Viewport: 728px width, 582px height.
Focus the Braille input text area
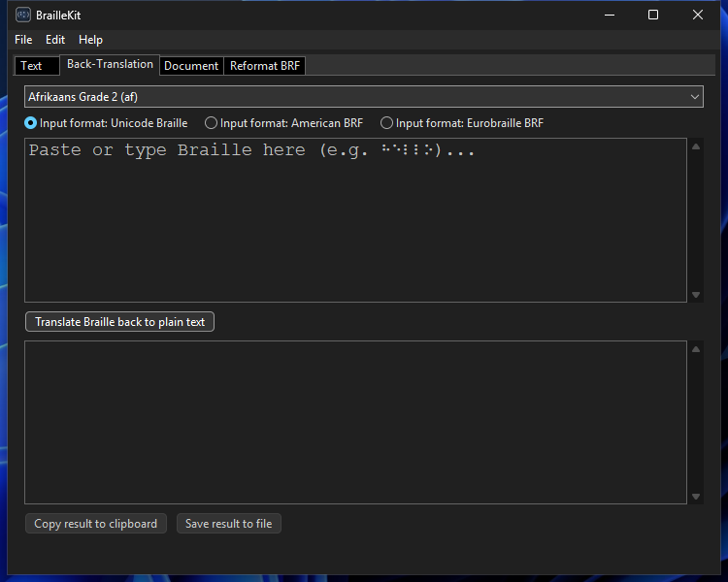[355, 220]
